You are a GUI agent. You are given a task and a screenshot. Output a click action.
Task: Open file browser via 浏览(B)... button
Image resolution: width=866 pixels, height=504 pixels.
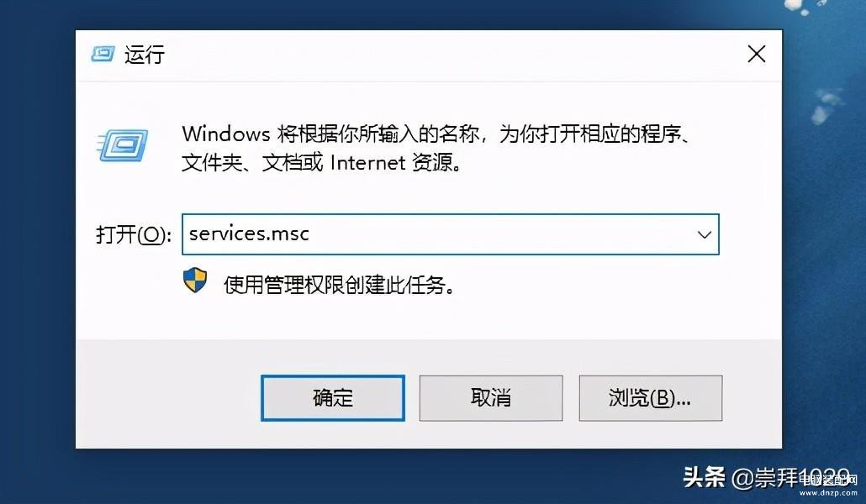[x=650, y=397]
